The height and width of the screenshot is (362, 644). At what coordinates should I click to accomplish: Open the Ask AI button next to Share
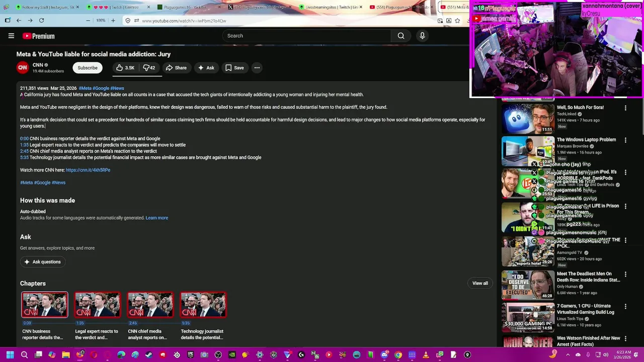(206, 68)
